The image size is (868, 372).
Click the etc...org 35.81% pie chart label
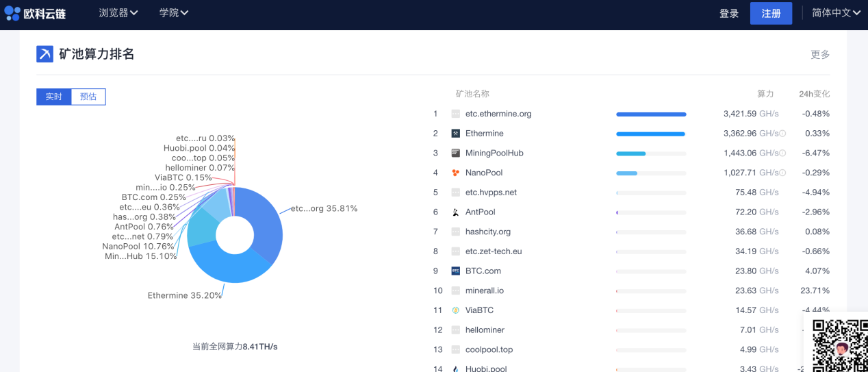pos(324,208)
